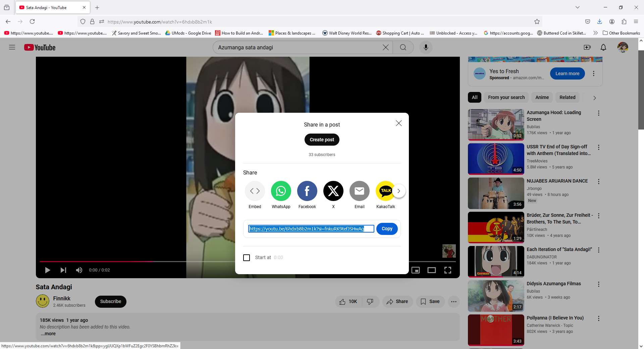Click Create post button
Viewport: 644px width, 349px height.
tap(322, 140)
